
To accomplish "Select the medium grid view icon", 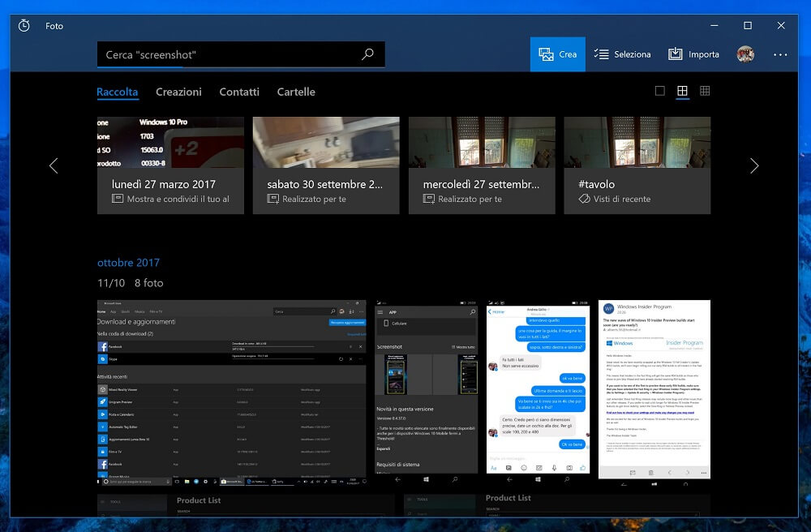I will click(x=682, y=91).
